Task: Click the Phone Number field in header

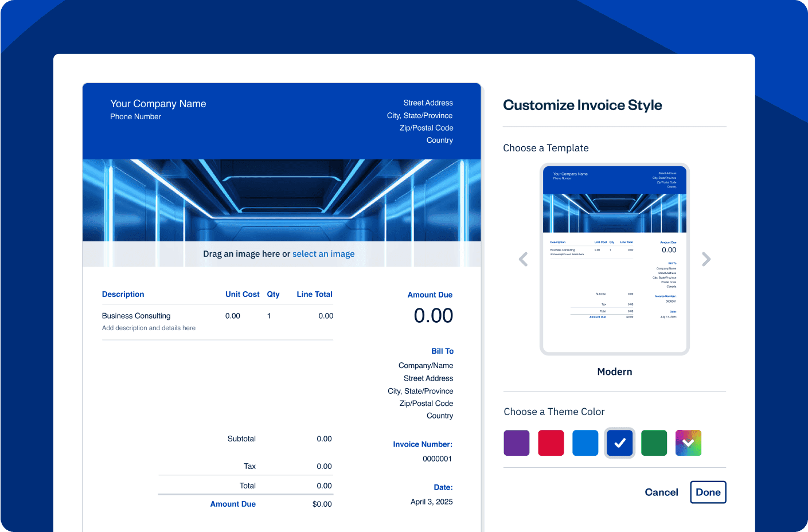Action: (135, 117)
